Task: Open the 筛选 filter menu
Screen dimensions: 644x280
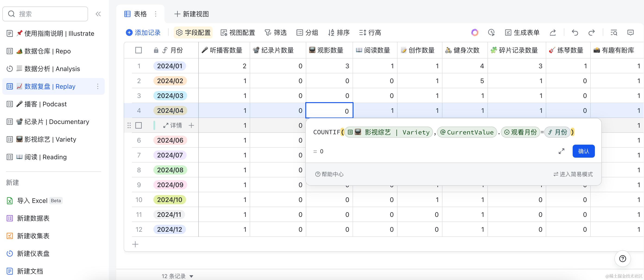Action: click(276, 33)
